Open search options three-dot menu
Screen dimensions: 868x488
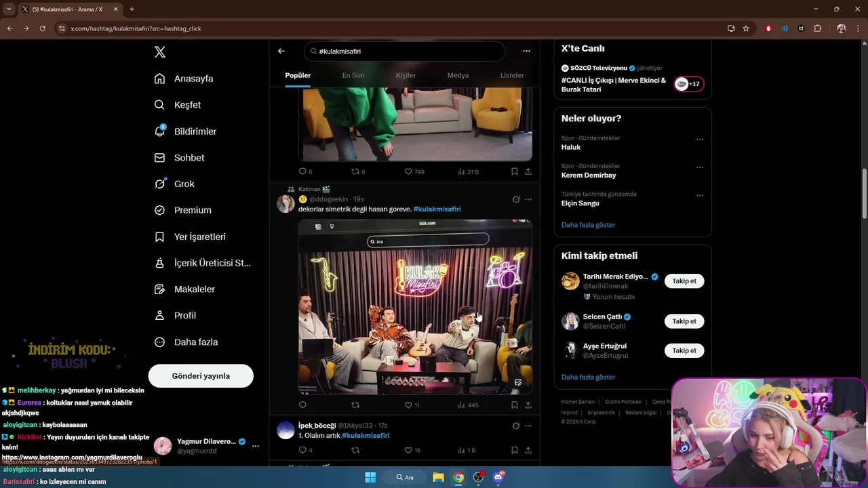(526, 51)
